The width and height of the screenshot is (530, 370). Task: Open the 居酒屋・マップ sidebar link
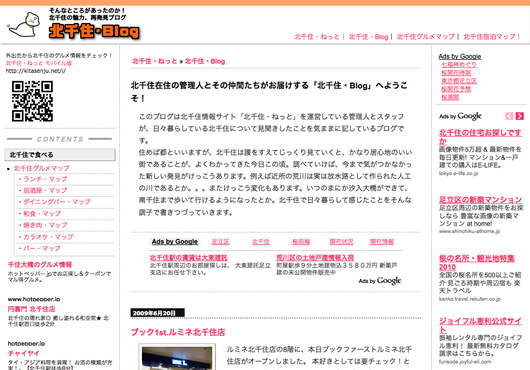45,191
